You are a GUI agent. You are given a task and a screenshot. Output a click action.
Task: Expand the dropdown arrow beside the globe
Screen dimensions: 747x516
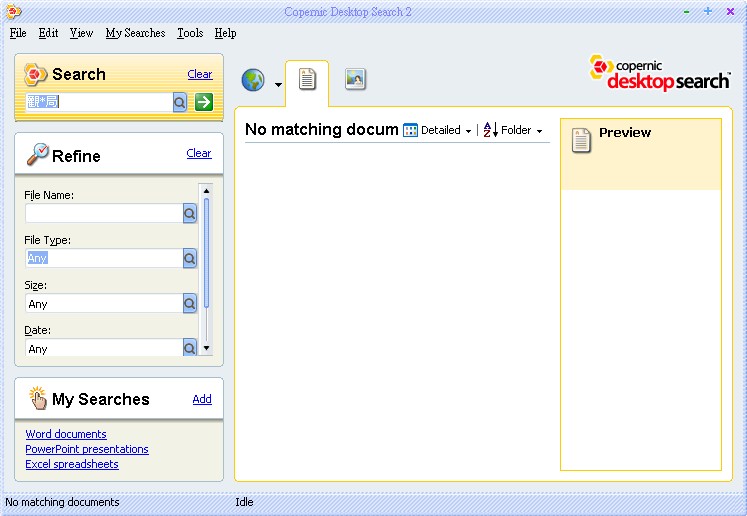[x=278, y=85]
